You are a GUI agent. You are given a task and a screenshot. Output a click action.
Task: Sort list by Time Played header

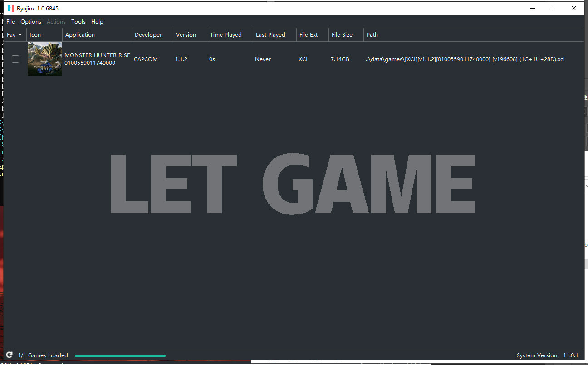click(225, 35)
